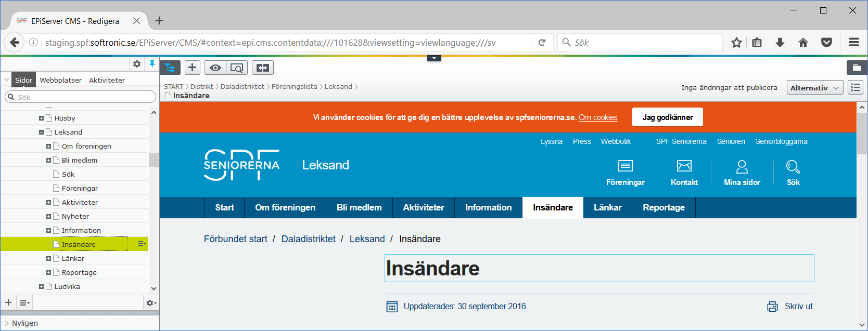Open the browser hamburger menu
The image size is (868, 331).
pyautogui.click(x=854, y=43)
